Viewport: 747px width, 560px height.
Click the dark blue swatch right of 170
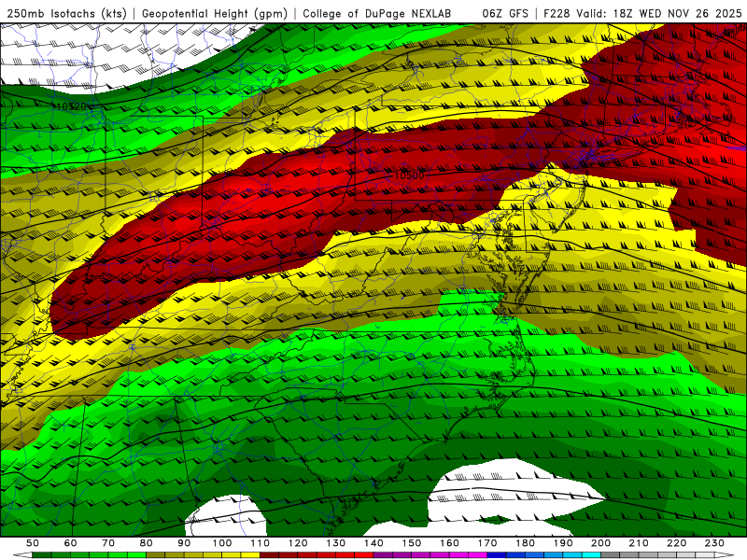pyautogui.click(x=497, y=555)
